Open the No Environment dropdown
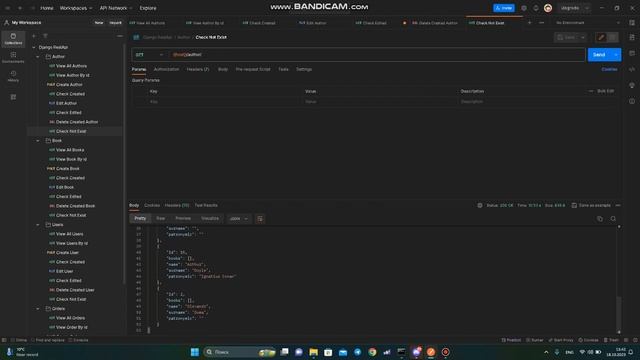Image resolution: width=640 pixels, height=360 pixels. tap(588, 23)
